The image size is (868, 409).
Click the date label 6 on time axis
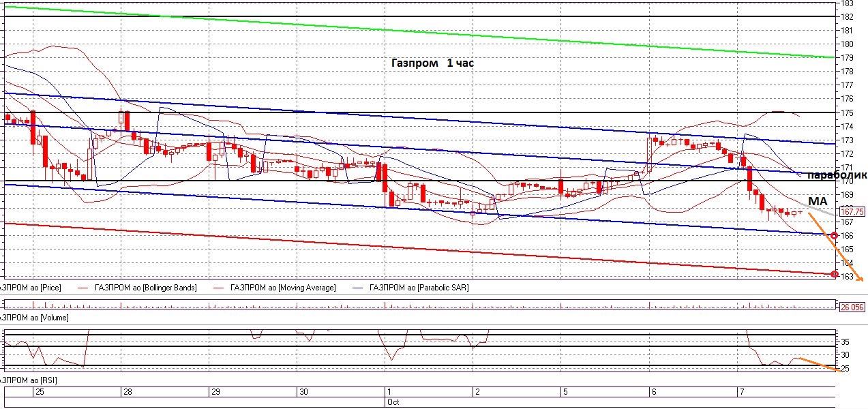coord(654,392)
